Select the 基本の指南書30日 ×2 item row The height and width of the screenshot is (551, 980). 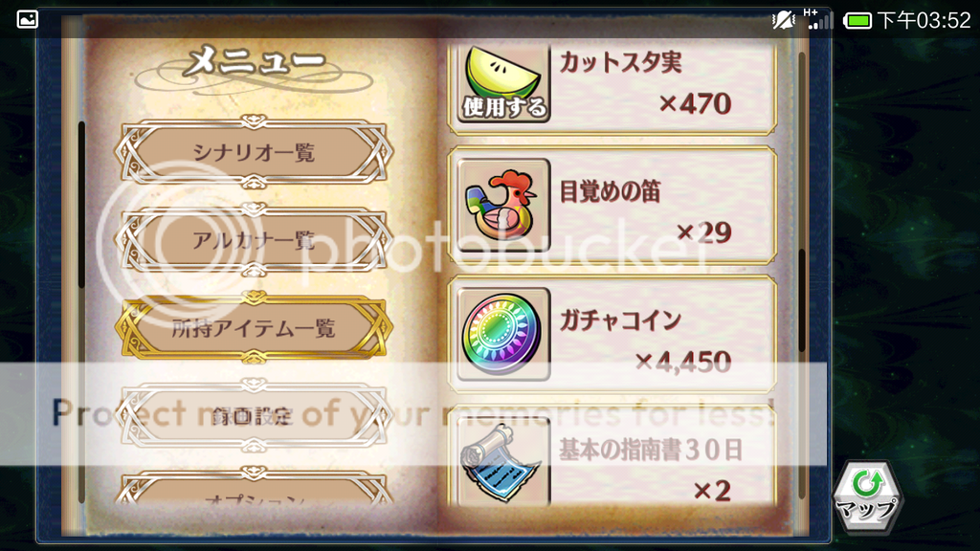click(612, 457)
